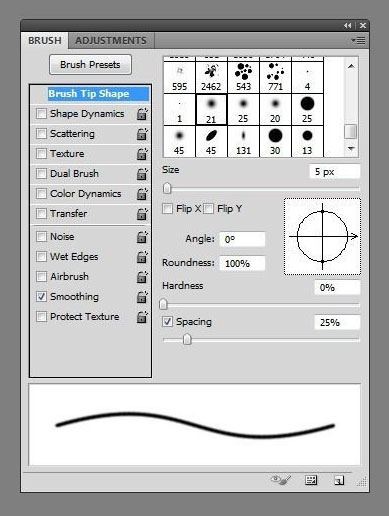Click the Transfer option label

(69, 214)
